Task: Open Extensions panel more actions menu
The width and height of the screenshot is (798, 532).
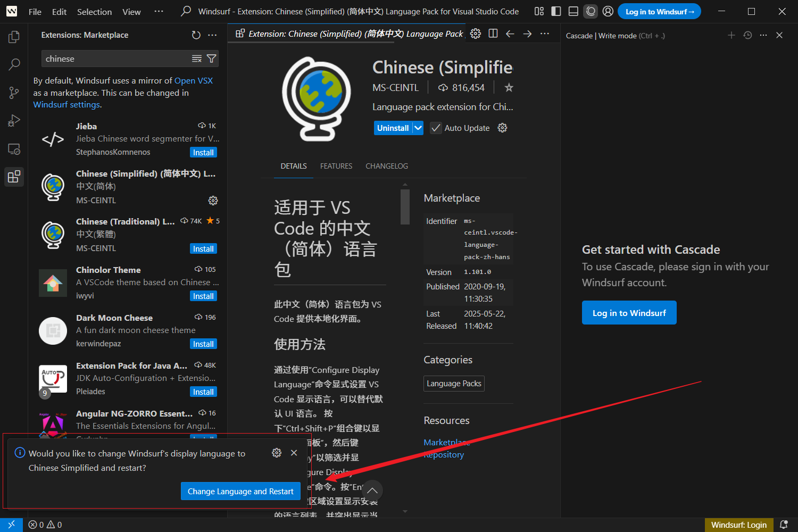Action: click(x=213, y=35)
